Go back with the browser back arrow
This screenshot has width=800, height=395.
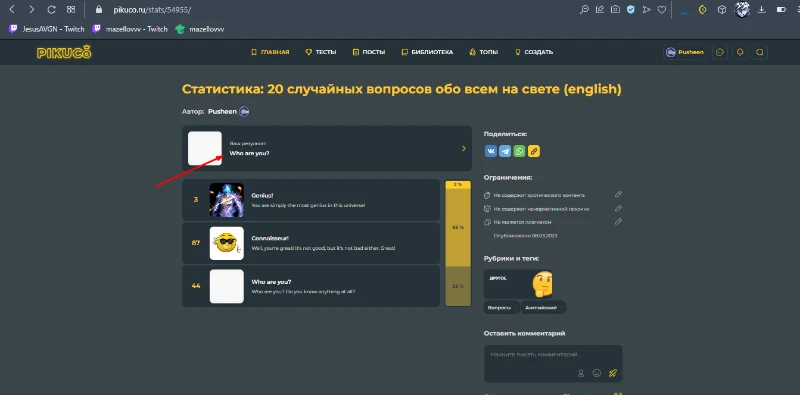[12, 10]
